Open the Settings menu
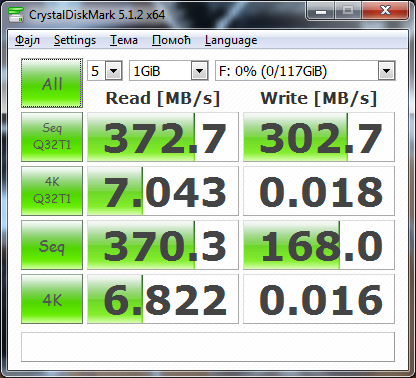The width and height of the screenshot is (416, 378). pyautogui.click(x=75, y=40)
